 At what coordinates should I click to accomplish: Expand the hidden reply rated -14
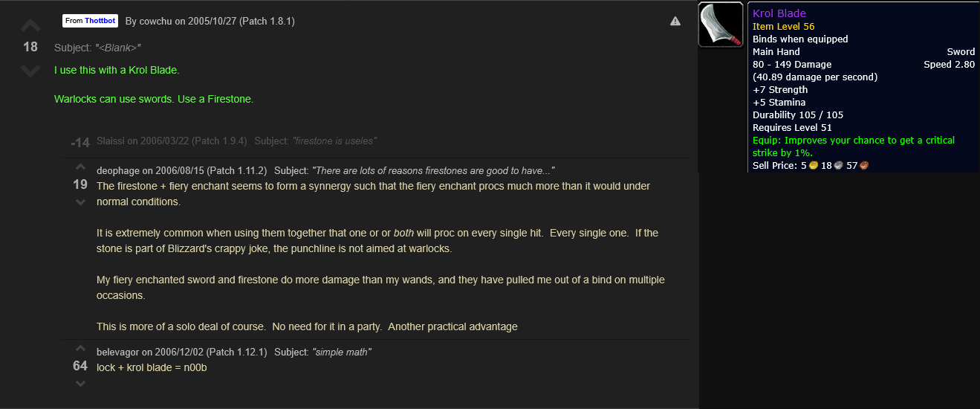tap(80, 142)
